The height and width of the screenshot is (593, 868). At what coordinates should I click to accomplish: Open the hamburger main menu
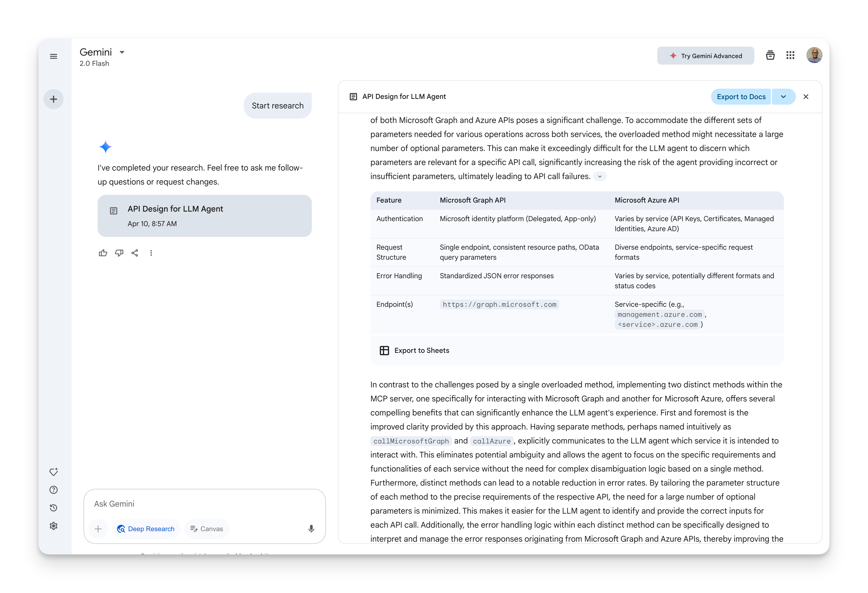53,56
